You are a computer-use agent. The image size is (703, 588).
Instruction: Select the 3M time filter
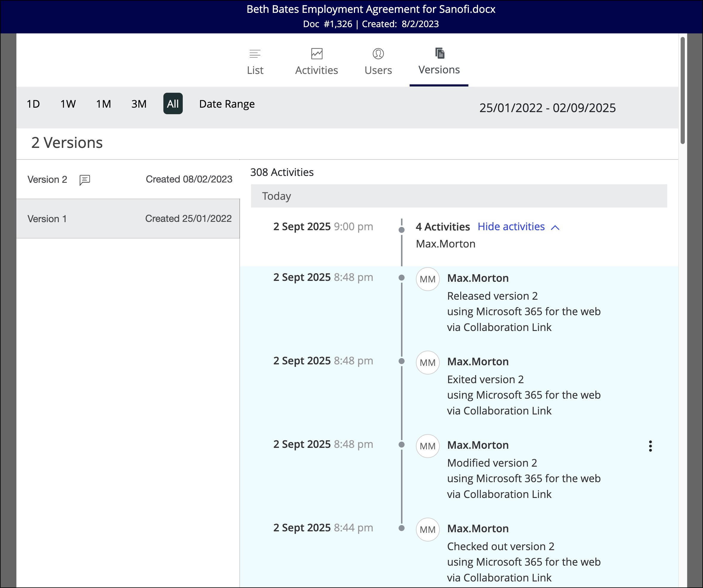coord(139,104)
